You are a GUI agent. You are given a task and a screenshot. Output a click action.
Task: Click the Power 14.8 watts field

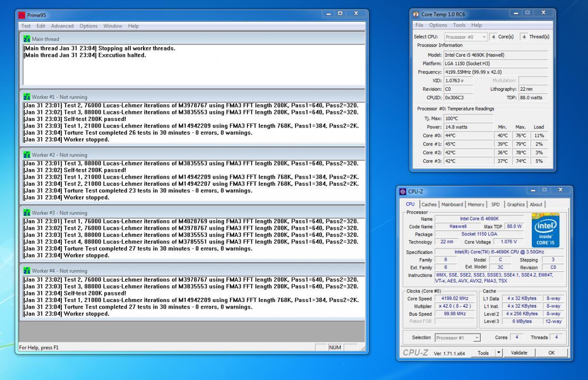pyautogui.click(x=468, y=127)
